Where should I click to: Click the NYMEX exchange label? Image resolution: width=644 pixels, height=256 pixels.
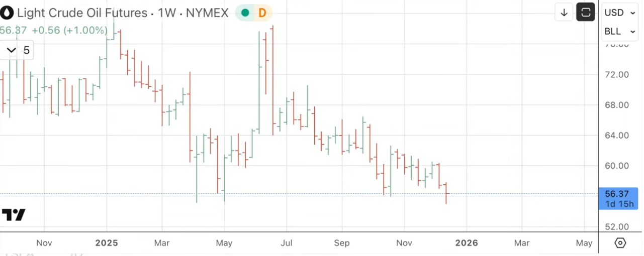207,13
